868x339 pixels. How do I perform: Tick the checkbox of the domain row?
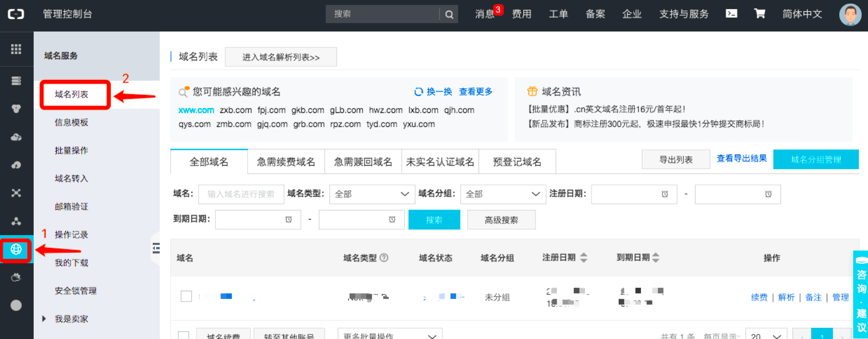pyautogui.click(x=186, y=296)
